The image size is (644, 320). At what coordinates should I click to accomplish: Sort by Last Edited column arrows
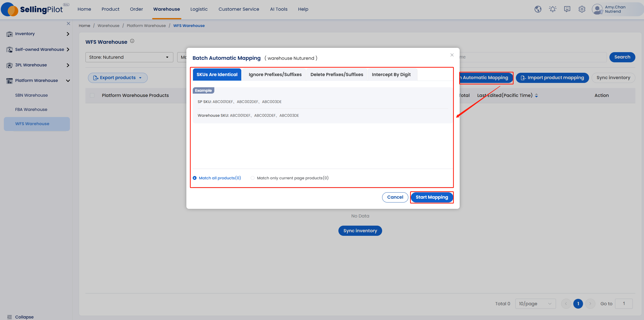pos(536,95)
